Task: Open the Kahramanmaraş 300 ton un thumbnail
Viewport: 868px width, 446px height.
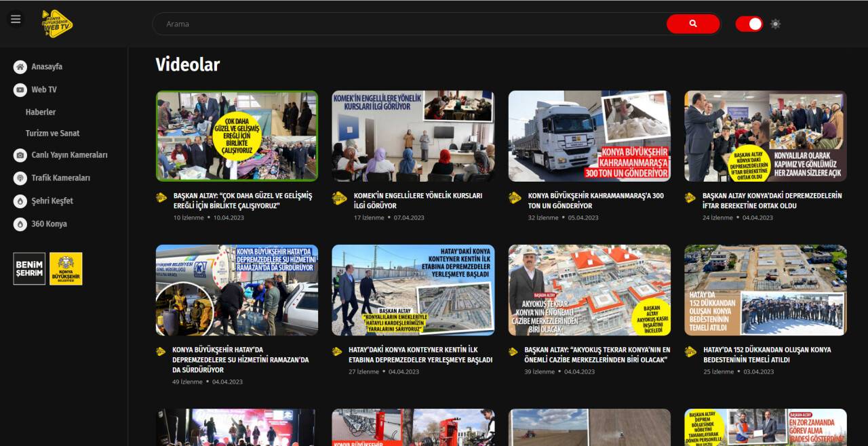Action: point(589,136)
